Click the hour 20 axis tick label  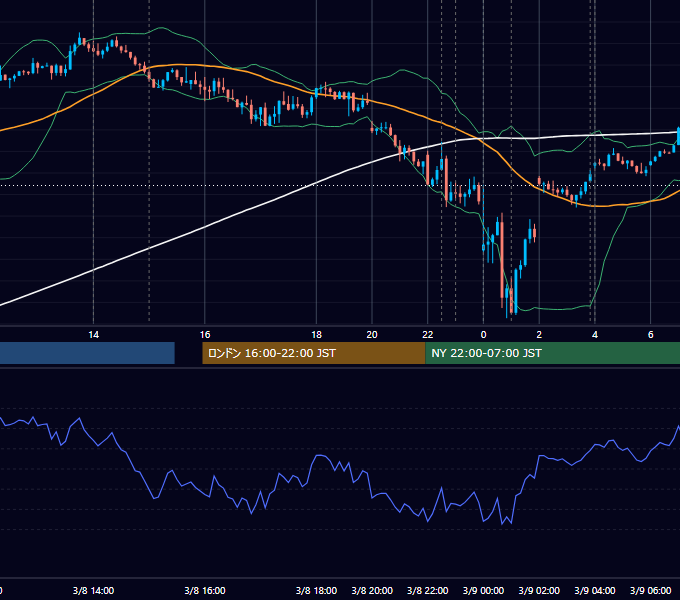(x=372, y=335)
